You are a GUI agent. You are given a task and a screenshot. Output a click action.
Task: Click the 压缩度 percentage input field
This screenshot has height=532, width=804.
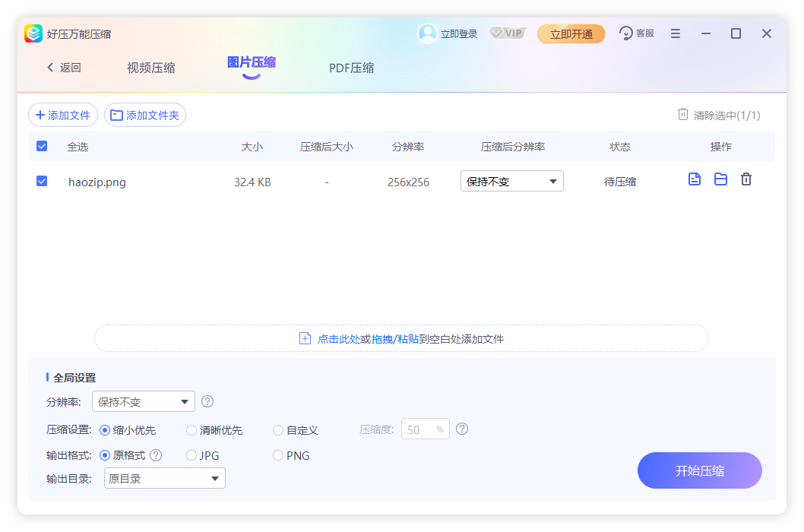tap(419, 429)
